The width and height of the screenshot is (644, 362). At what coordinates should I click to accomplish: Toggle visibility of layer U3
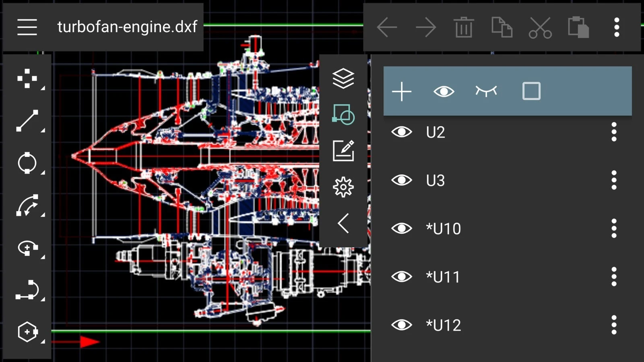point(401,180)
